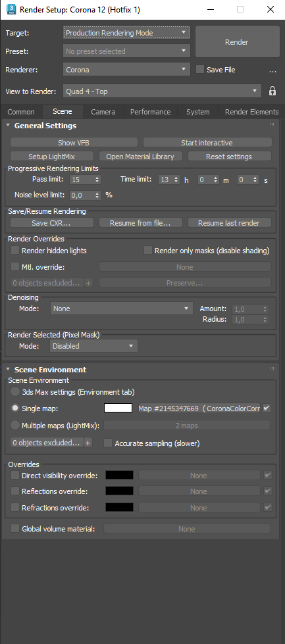Switch to the Performance tab
Screen dimensions: 285x644
pos(150,112)
